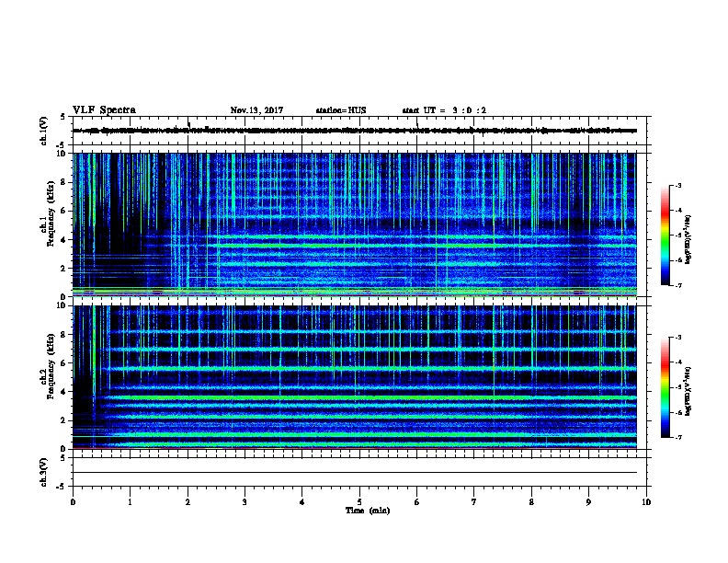Click the "7" tick on the time axis
Image resolution: width=728 pixels, height=563 pixels.
[x=474, y=501]
